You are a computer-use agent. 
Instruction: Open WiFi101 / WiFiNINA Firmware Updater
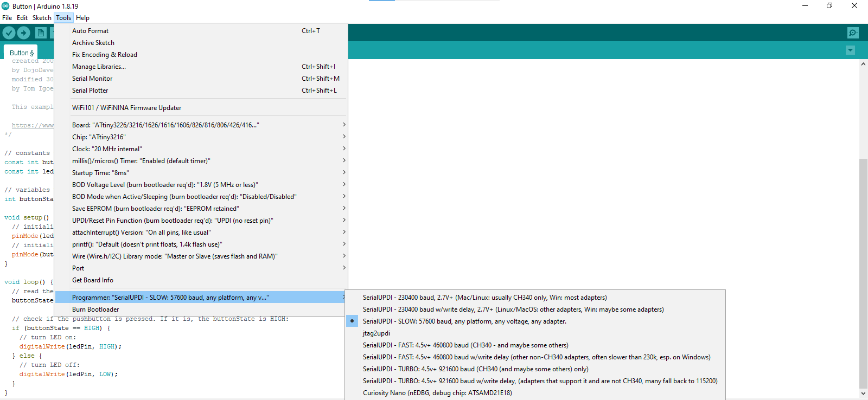(x=201, y=108)
